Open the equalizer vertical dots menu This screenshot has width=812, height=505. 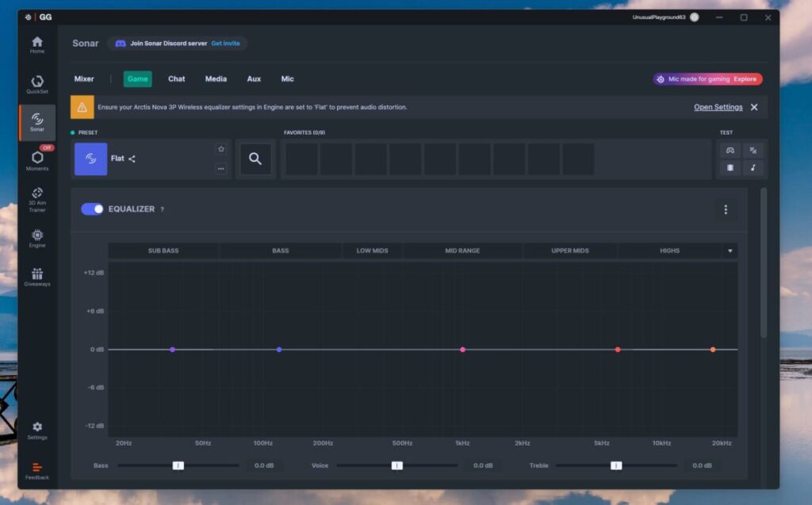[x=726, y=209]
